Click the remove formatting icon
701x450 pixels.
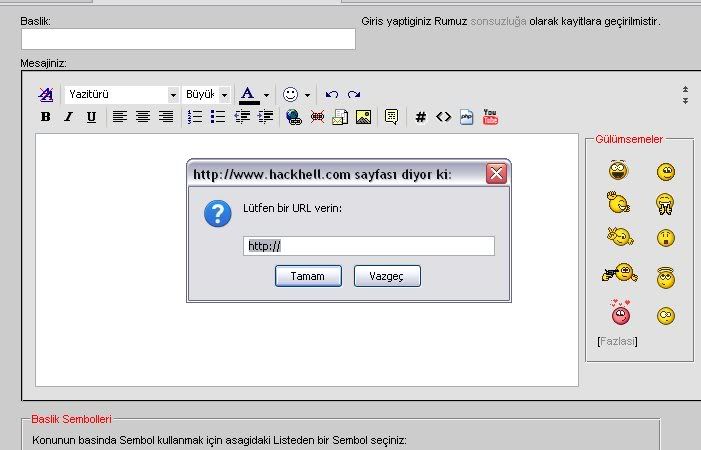pos(46,94)
